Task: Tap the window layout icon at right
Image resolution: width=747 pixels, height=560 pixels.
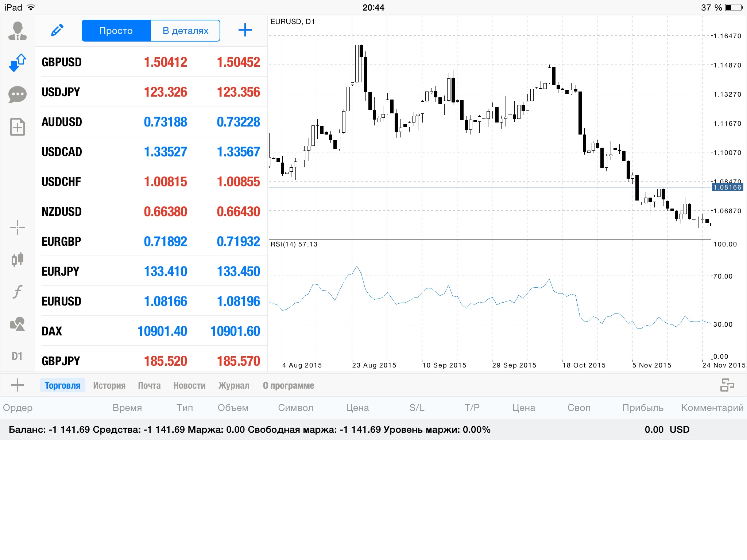Action: tap(727, 385)
